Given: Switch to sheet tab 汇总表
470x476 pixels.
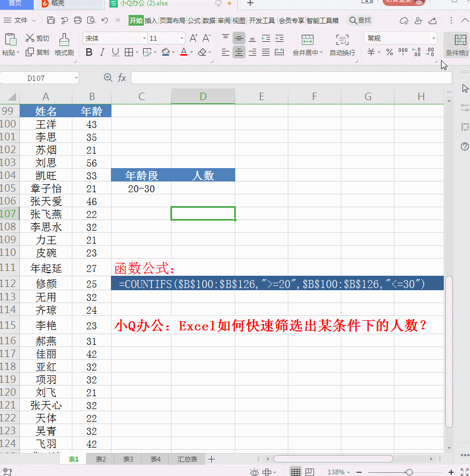Looking at the screenshot, I should (x=187, y=459).
